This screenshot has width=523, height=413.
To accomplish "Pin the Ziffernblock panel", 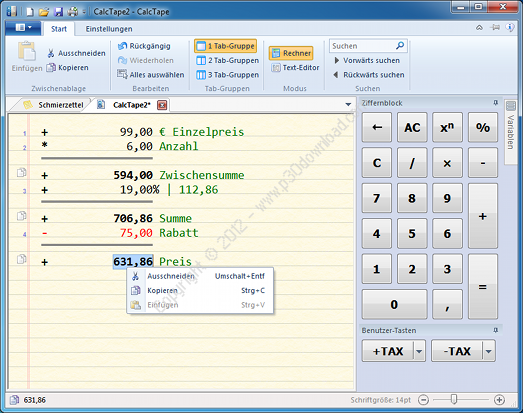I will [x=496, y=103].
